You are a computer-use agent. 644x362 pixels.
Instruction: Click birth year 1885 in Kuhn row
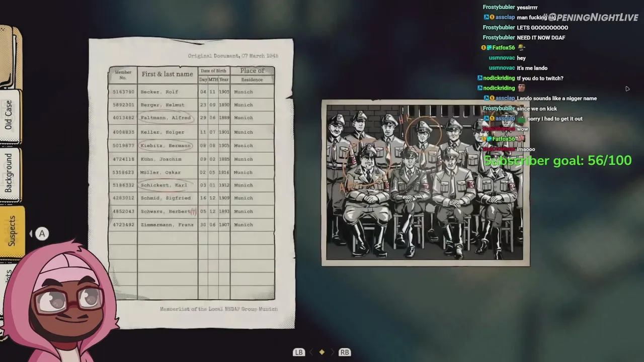coord(223,159)
